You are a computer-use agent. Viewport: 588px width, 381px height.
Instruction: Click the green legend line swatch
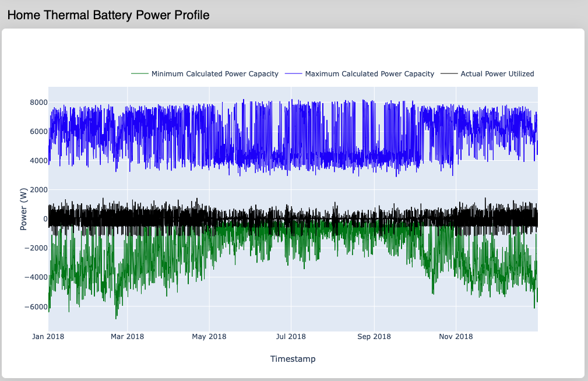pos(140,74)
